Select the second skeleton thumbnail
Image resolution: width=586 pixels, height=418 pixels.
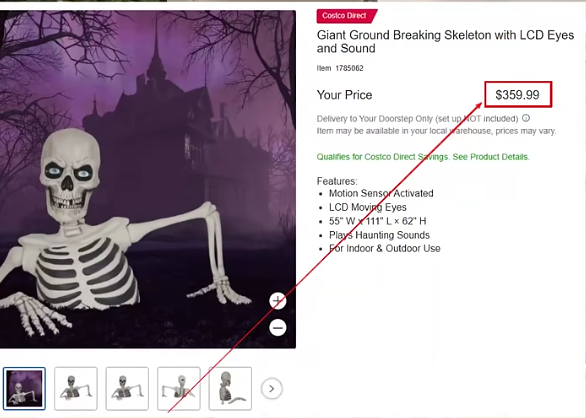76,389
